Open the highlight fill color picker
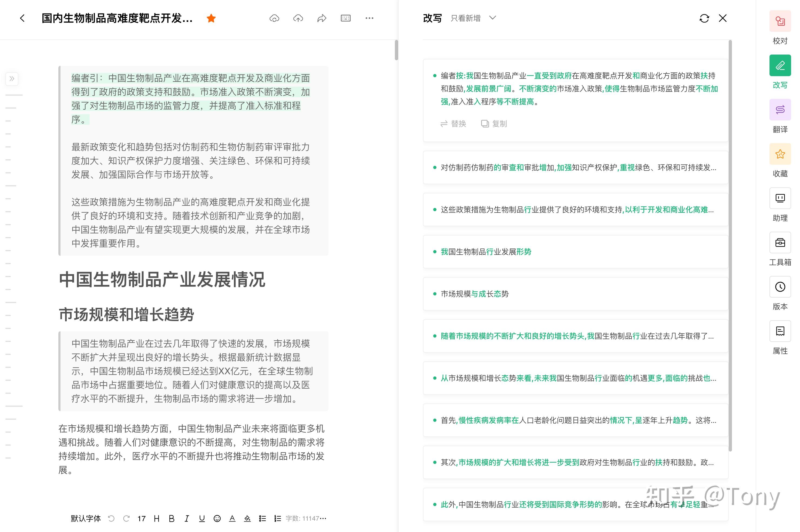 pyautogui.click(x=247, y=518)
